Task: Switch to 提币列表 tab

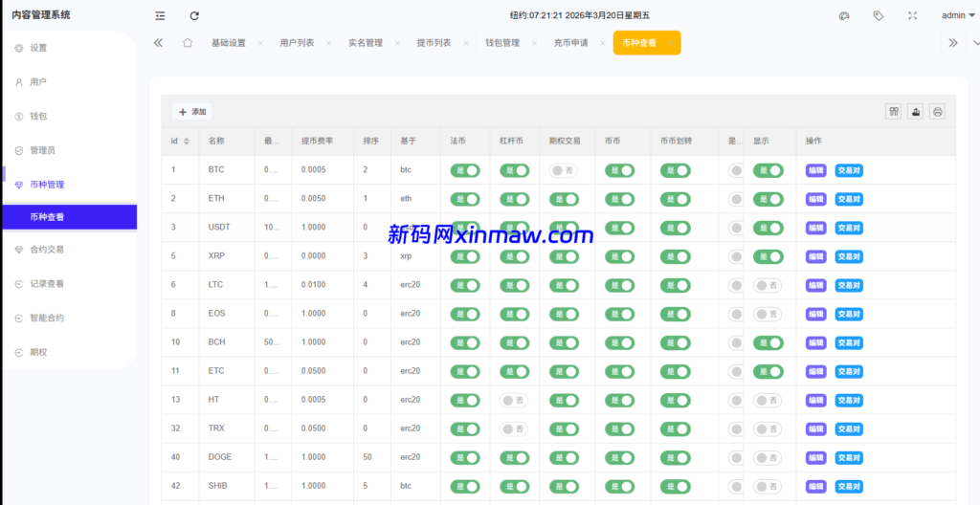Action: (434, 43)
